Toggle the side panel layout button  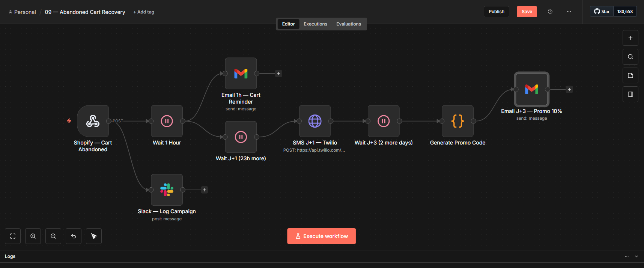coord(630,94)
